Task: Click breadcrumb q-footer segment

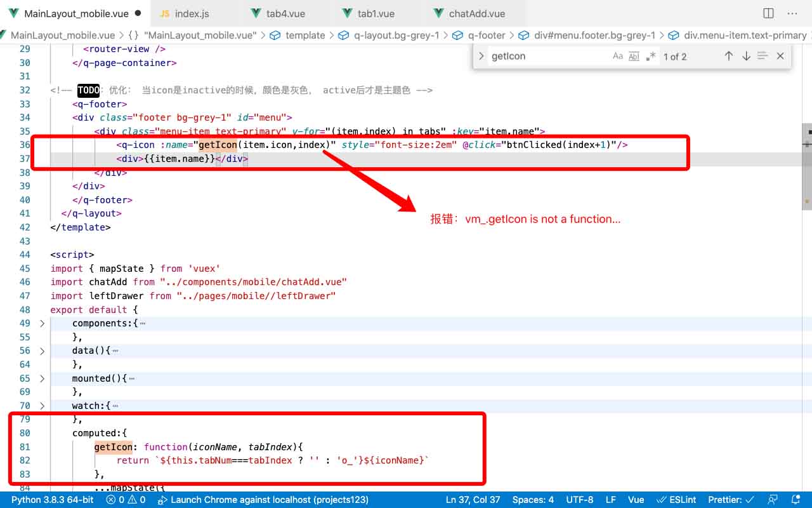Action: pyautogui.click(x=479, y=35)
